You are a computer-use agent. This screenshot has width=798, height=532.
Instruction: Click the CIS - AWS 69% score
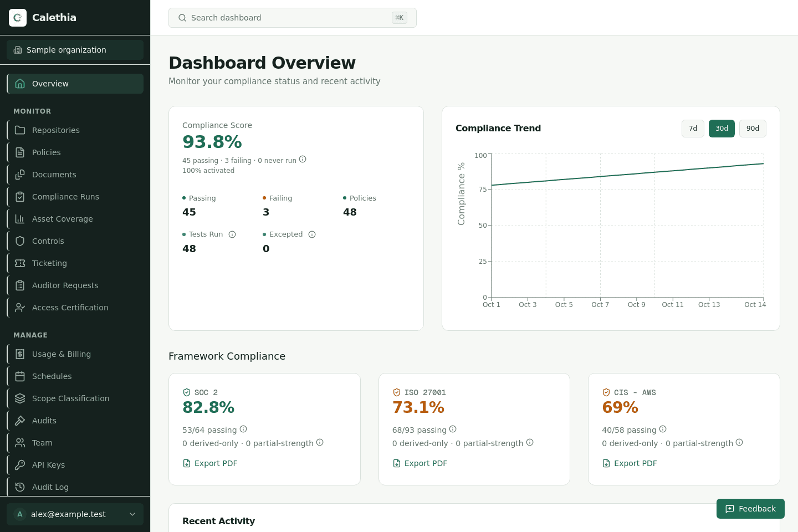pos(620,407)
